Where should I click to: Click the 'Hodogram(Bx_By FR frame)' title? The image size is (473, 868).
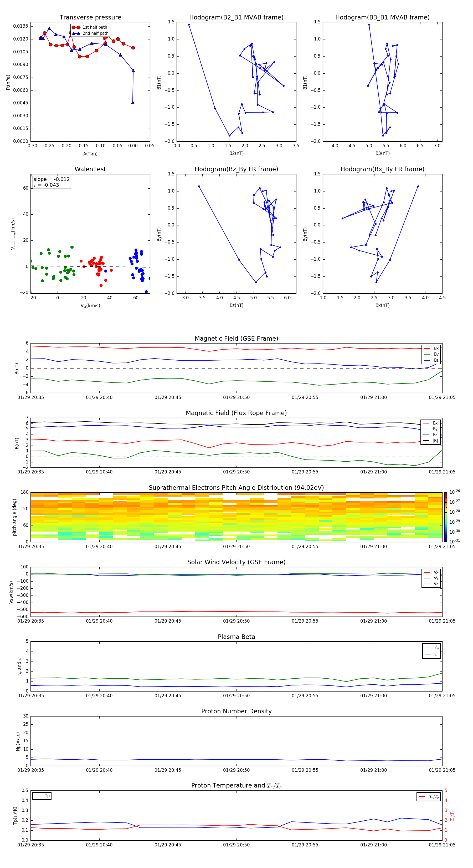pyautogui.click(x=382, y=169)
